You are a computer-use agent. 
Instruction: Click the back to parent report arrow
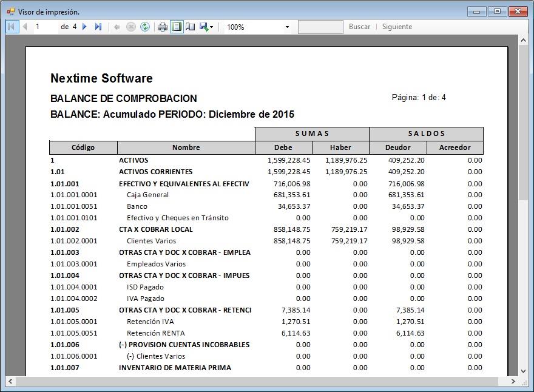pos(117,27)
